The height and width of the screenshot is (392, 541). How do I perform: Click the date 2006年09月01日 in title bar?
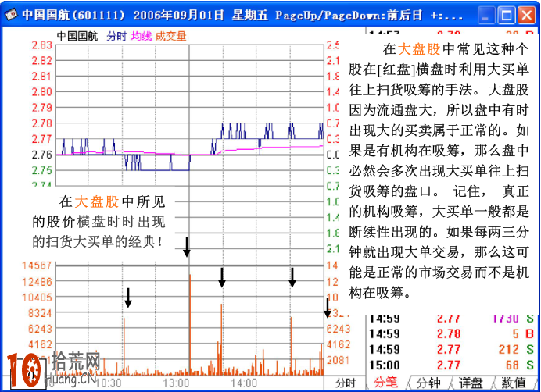[179, 15]
